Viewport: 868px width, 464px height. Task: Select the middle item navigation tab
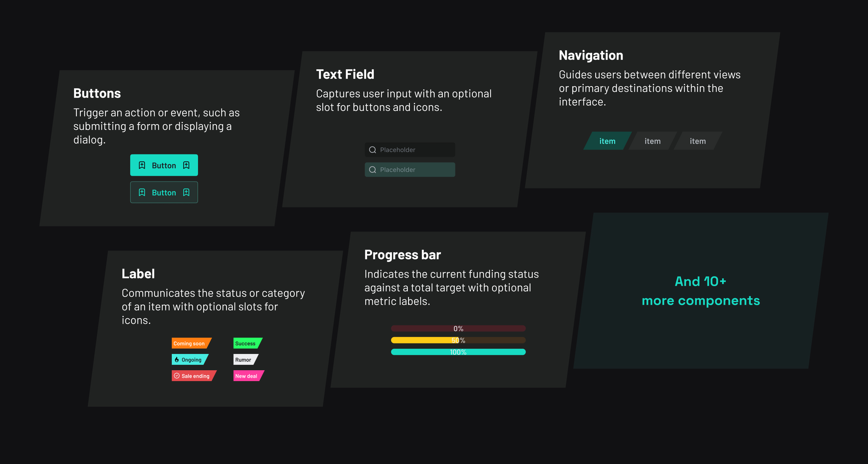(652, 141)
